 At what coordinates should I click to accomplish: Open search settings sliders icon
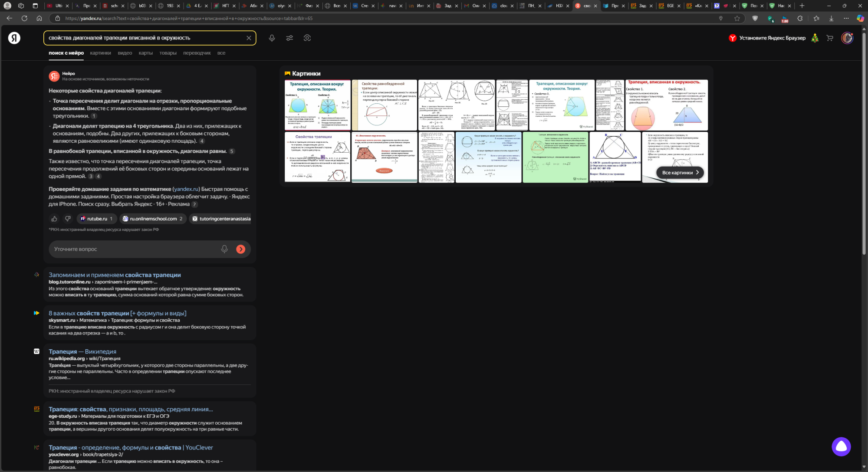coord(289,38)
